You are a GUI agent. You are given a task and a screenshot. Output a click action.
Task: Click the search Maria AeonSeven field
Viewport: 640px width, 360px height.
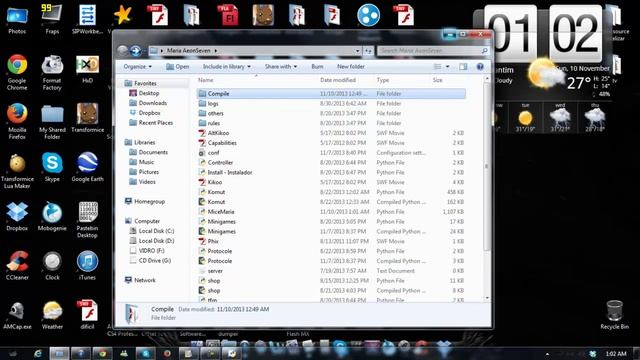coord(433,51)
